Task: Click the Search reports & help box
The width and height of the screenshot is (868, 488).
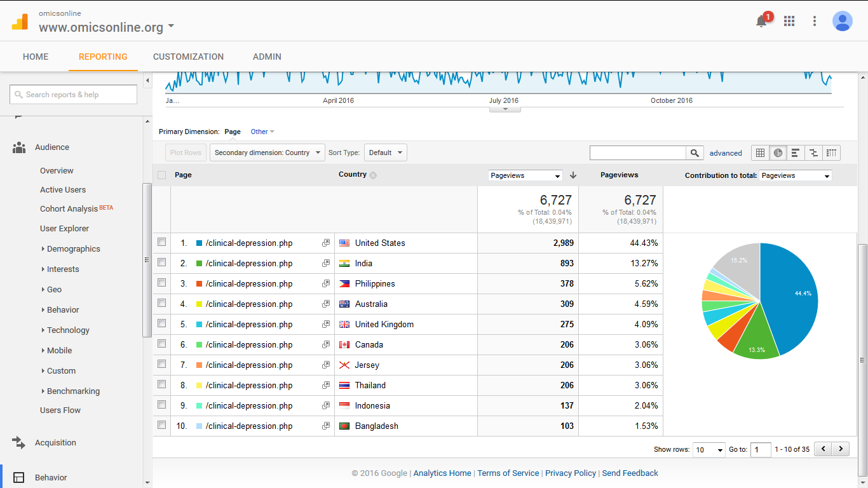Action: tap(73, 95)
